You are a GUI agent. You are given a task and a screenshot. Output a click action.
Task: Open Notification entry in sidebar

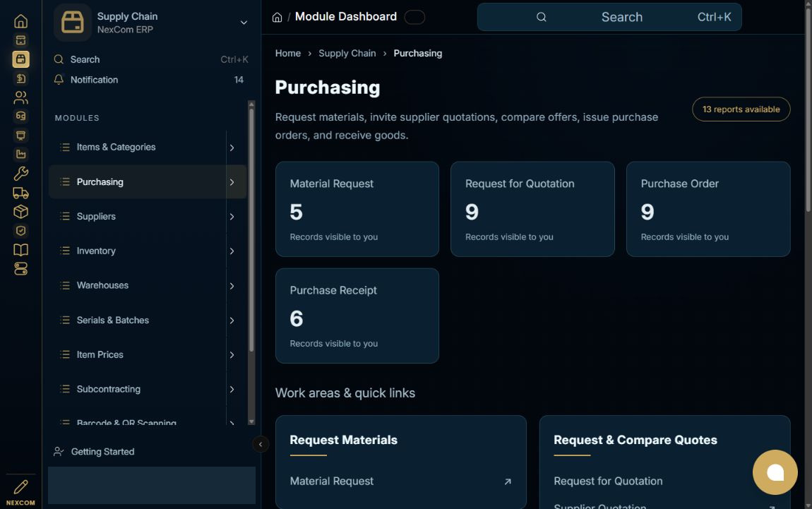(148, 80)
